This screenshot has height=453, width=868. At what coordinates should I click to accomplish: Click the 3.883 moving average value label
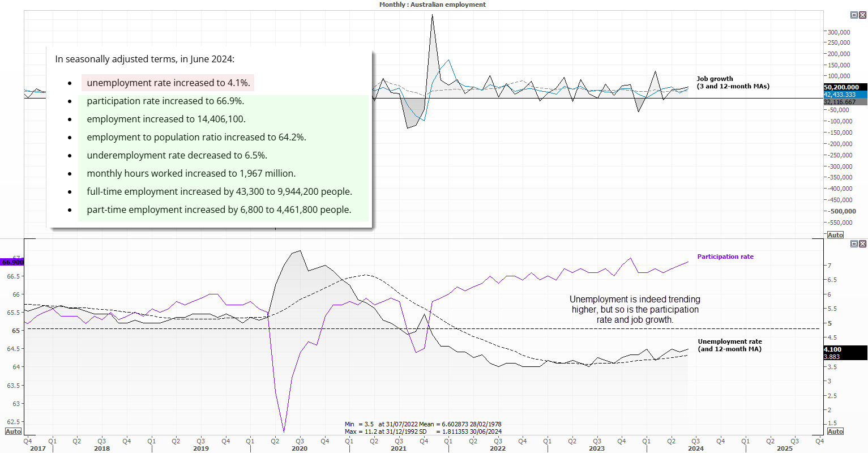pyautogui.click(x=845, y=357)
